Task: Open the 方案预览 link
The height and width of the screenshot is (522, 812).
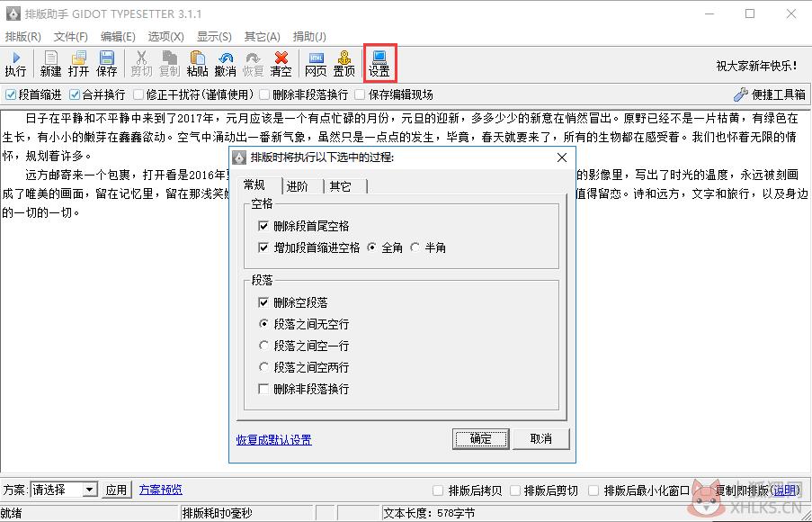Action: coord(161,490)
